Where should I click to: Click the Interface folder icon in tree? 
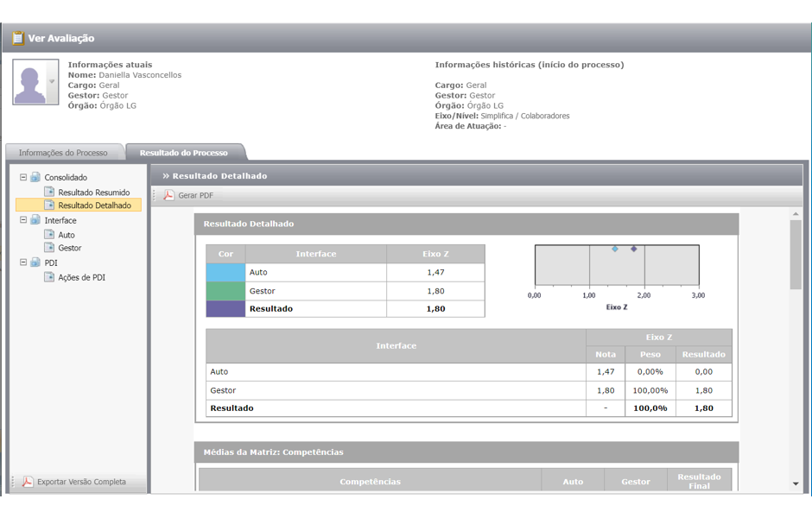tap(35, 220)
